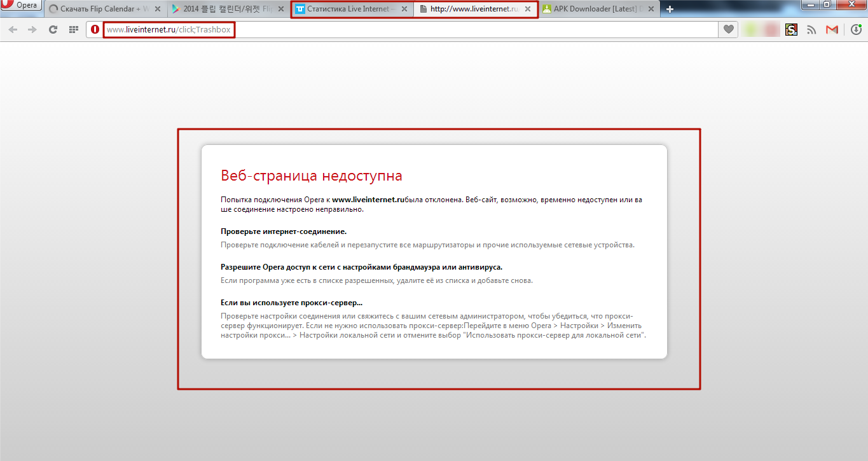The width and height of the screenshot is (868, 461).
Task: Click the Opera badge in address bar
Action: tap(95, 29)
